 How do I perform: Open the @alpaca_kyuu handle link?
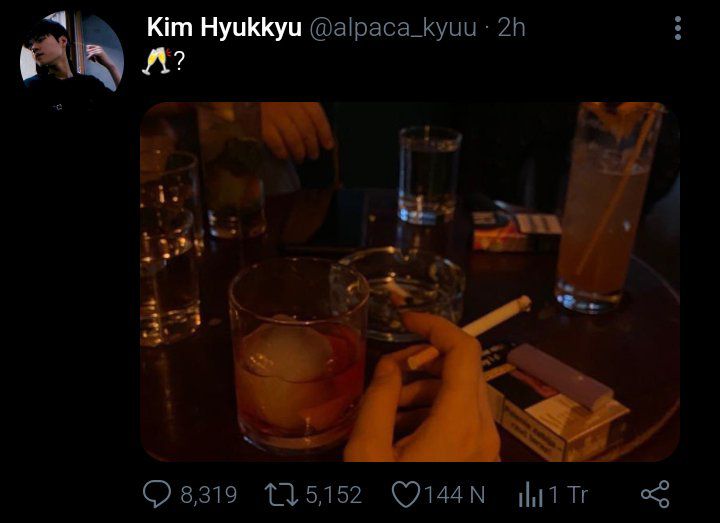tap(393, 28)
